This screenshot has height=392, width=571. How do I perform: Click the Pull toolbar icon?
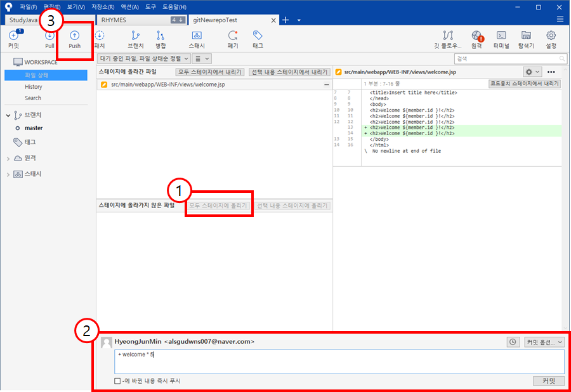click(x=49, y=39)
